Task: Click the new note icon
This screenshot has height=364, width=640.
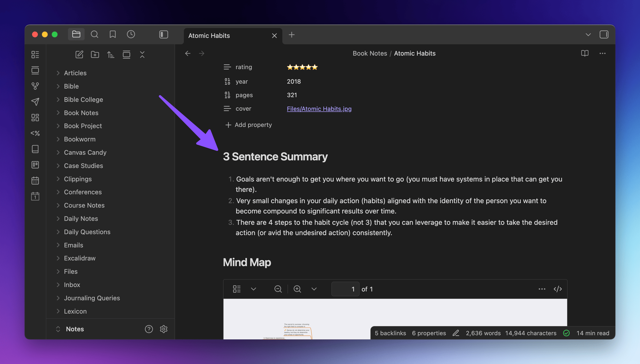Action: (x=79, y=55)
